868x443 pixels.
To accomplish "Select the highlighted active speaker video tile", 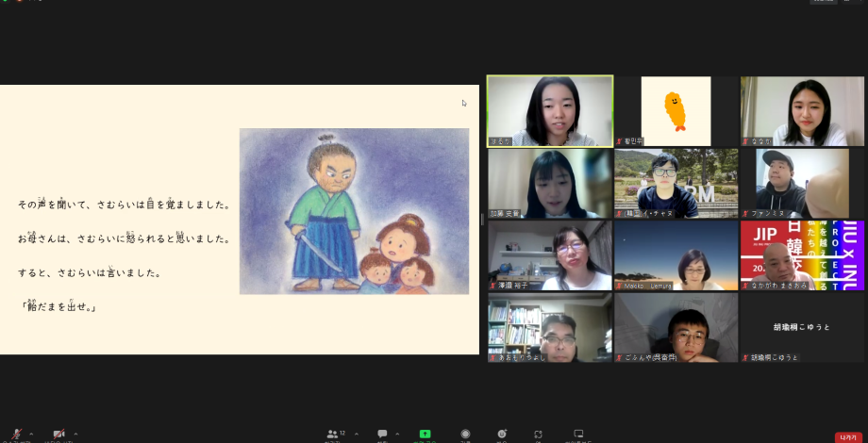I will click(x=549, y=111).
